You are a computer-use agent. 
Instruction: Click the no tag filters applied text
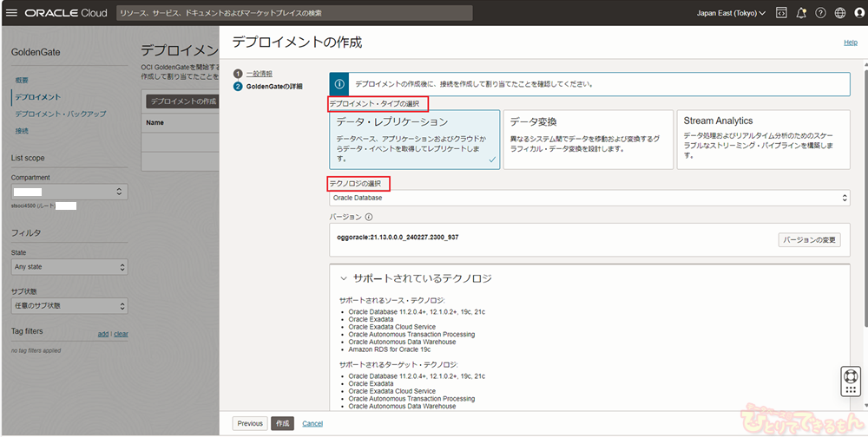coord(36,350)
